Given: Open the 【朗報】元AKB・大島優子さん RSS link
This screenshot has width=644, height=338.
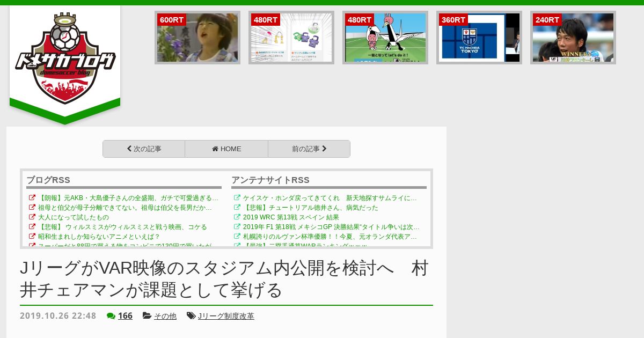Looking at the screenshot, I should pyautogui.click(x=128, y=198).
